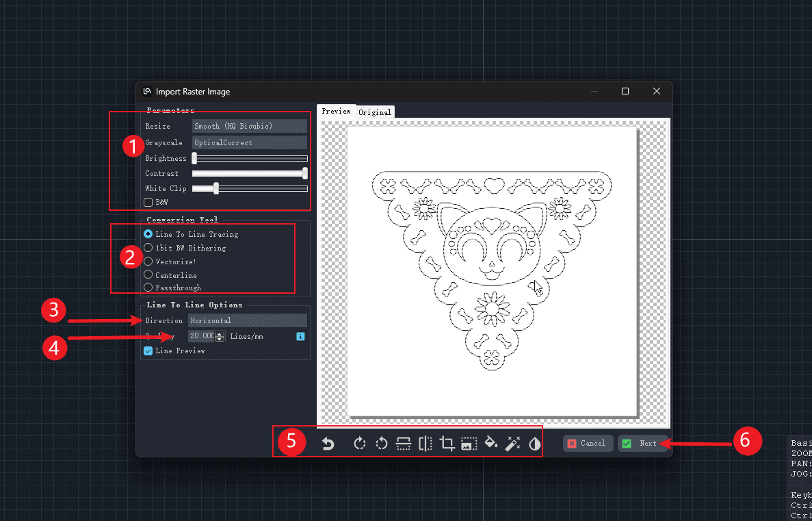Flip image vertically with toolbar icon
812x521 pixels.
click(404, 444)
